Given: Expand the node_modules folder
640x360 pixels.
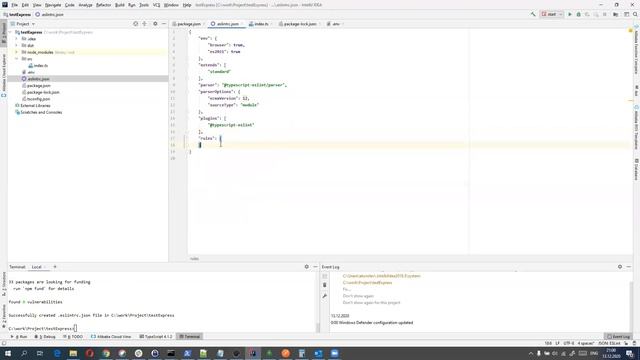Looking at the screenshot, I should click(17, 52).
